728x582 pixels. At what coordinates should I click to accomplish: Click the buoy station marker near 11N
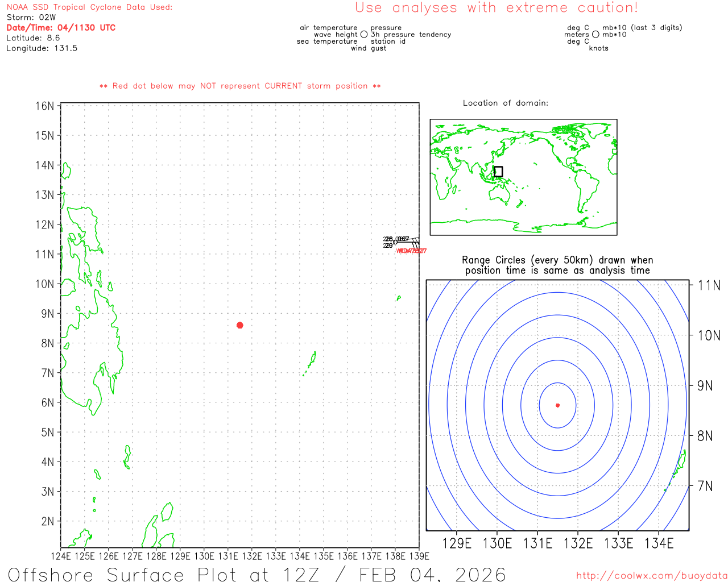pyautogui.click(x=395, y=242)
